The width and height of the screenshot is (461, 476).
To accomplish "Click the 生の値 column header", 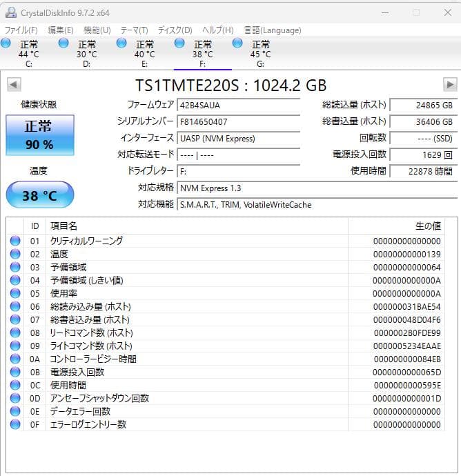I will [396, 226].
